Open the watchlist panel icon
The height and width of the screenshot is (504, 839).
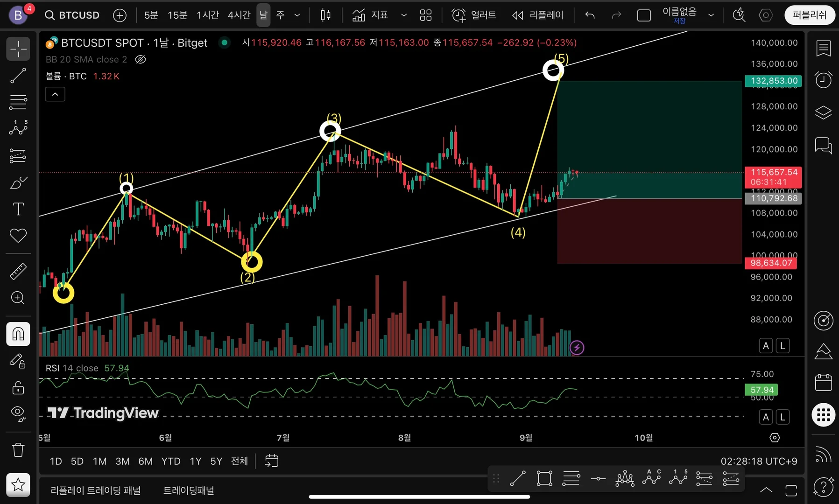click(823, 48)
